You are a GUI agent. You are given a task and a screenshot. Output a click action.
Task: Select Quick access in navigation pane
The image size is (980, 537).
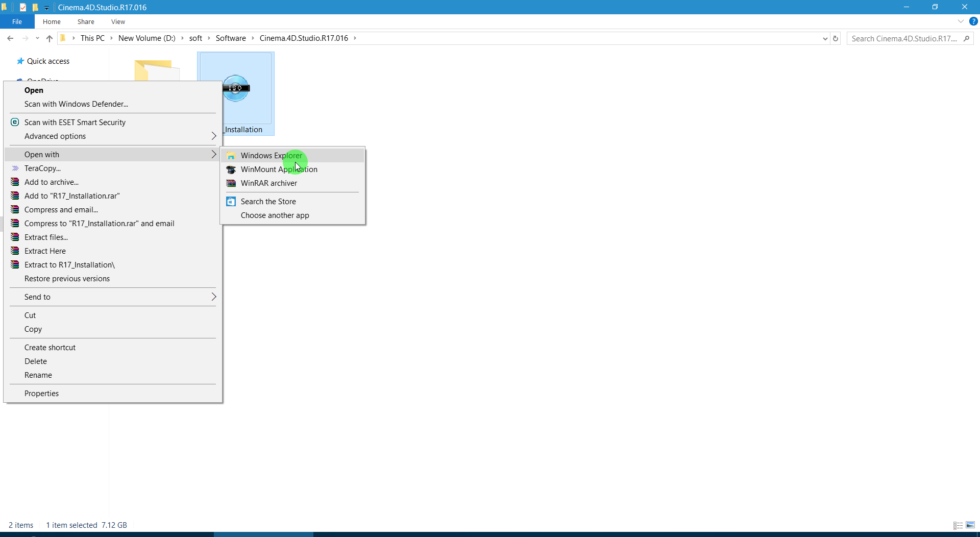click(x=48, y=61)
